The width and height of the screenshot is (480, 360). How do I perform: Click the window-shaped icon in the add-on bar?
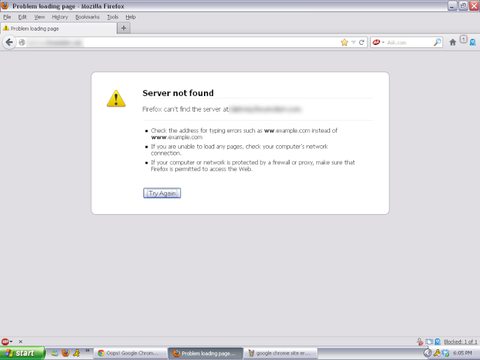click(429, 342)
